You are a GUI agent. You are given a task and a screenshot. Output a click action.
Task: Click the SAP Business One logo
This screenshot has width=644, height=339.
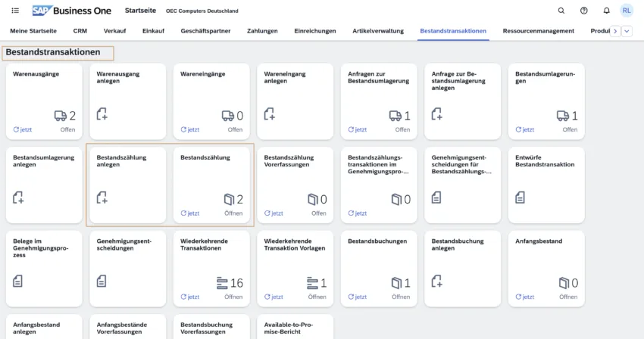72,11
